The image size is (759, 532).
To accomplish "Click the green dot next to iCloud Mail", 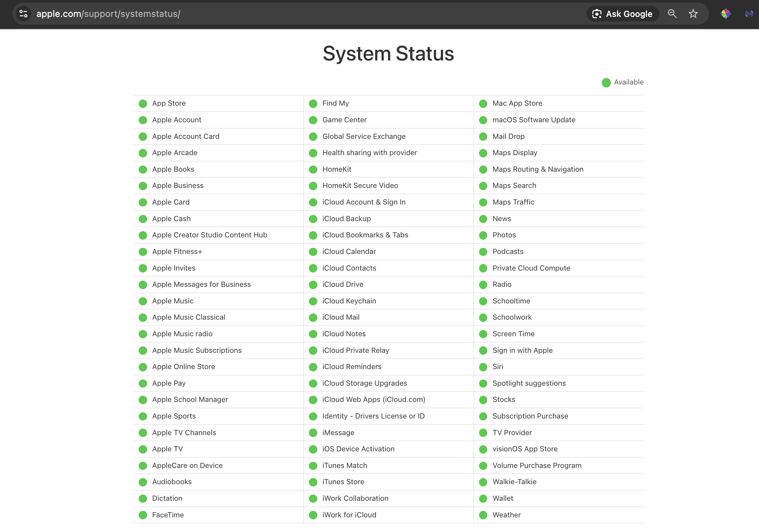I will [x=313, y=318].
